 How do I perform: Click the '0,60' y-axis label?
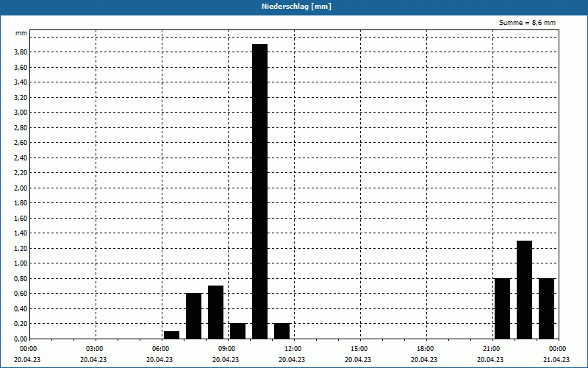click(x=21, y=294)
